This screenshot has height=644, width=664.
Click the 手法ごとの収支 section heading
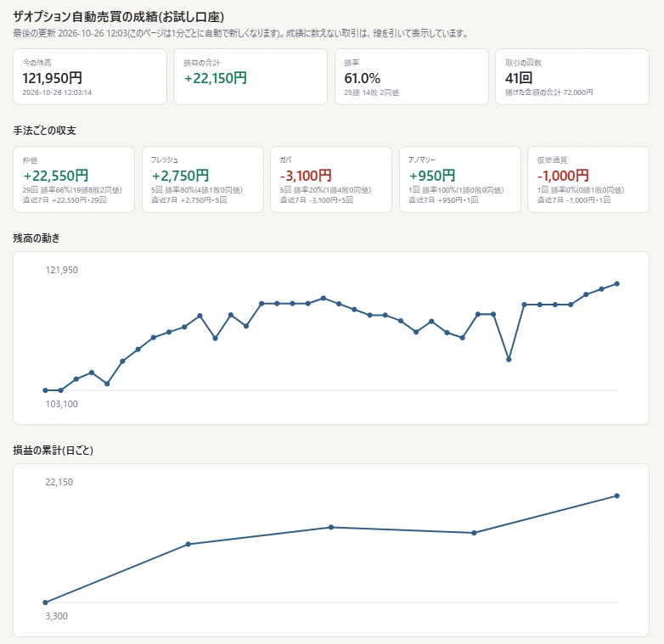(x=44, y=131)
